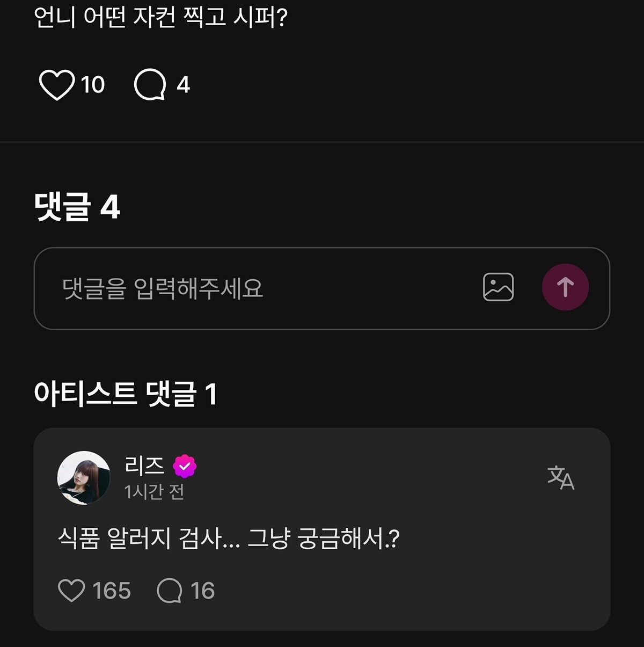
Task: Translate 리즈's comment with the translate icon
Action: click(x=560, y=477)
